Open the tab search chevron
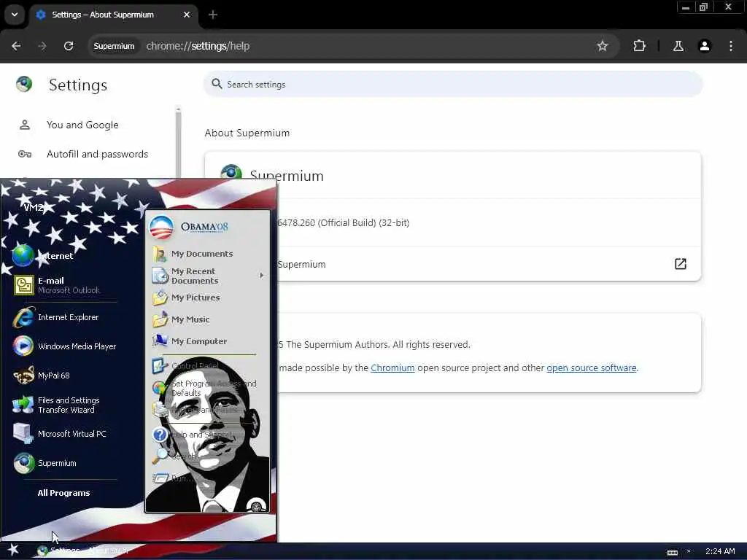 pos(15,15)
